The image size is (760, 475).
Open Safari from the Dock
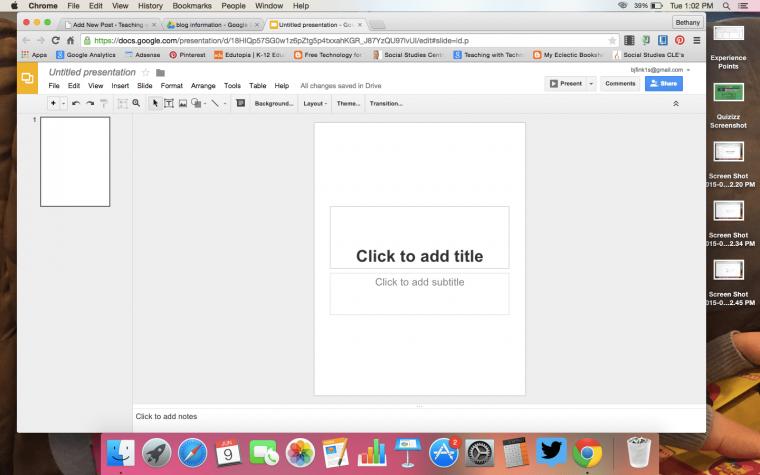pos(192,453)
